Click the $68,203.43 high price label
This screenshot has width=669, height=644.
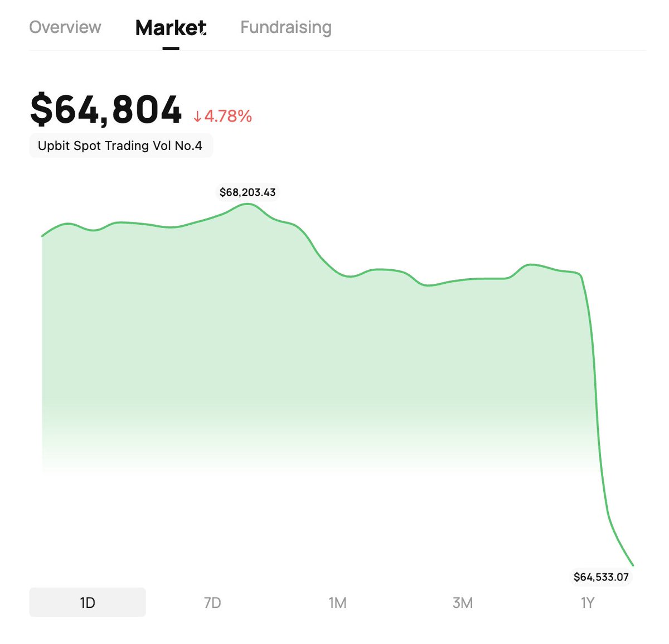click(248, 192)
